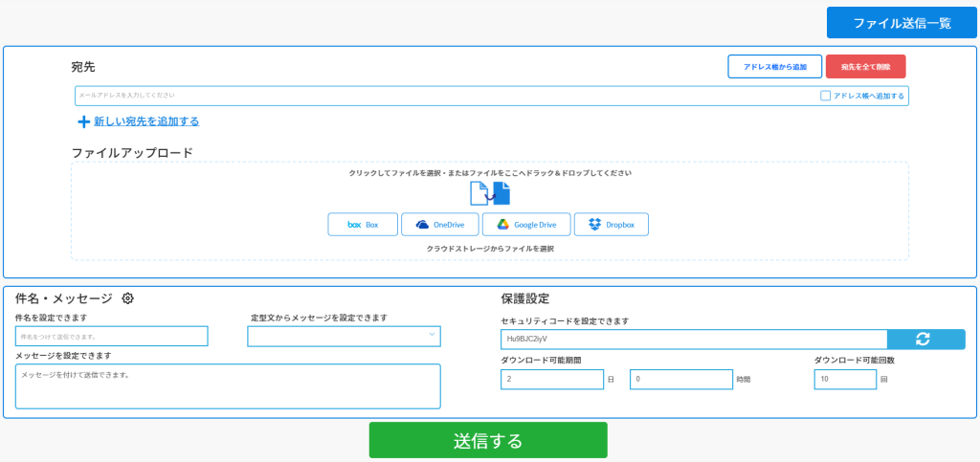This screenshot has width=980, height=462.
Task: Enable アドレス帳へ追加する checkbox
Action: click(826, 96)
